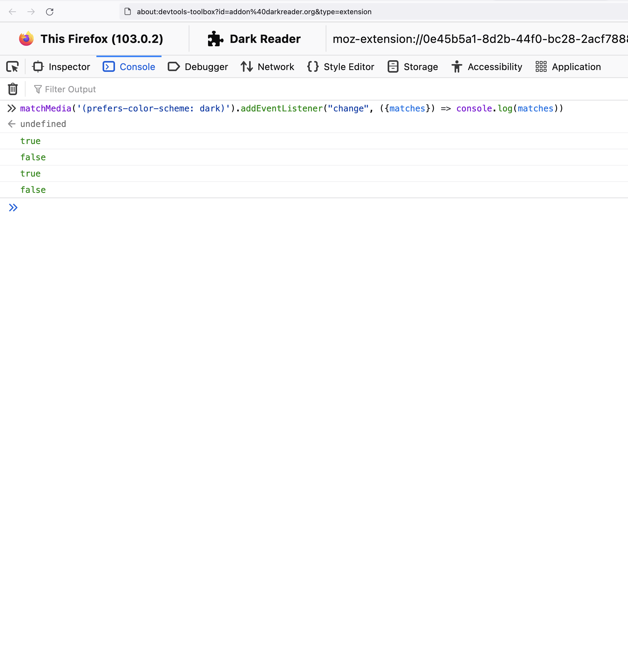Open the Application panel
Screen dimensions: 628x672
[x=568, y=67]
